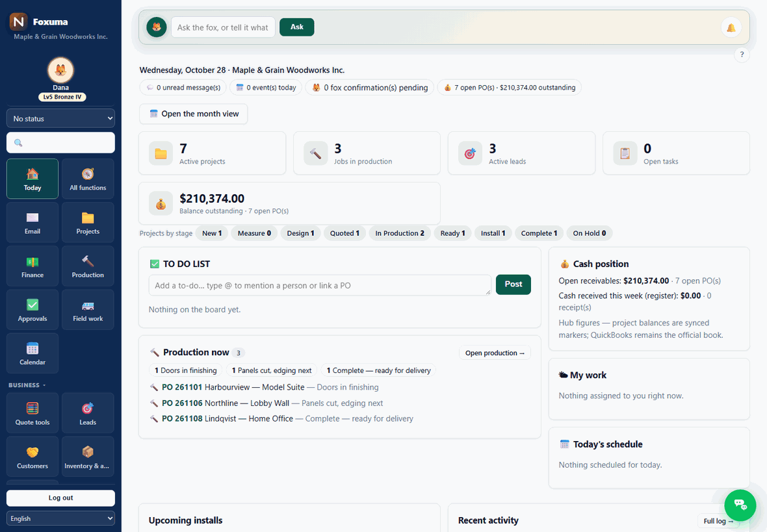Screen dimensions: 767x532
Task: Click the Active leads target icon
Action: pos(470,153)
